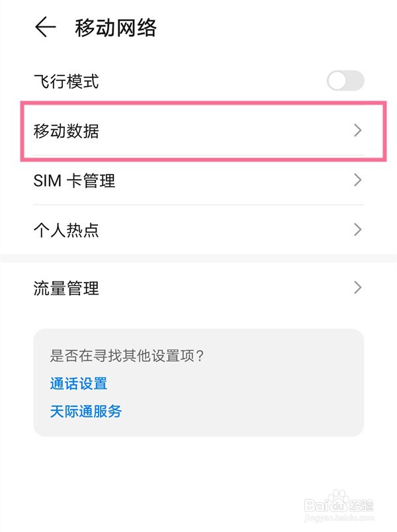Tap the 飞行模式 text label
Viewport: 397px width, 532px height.
pos(66,82)
